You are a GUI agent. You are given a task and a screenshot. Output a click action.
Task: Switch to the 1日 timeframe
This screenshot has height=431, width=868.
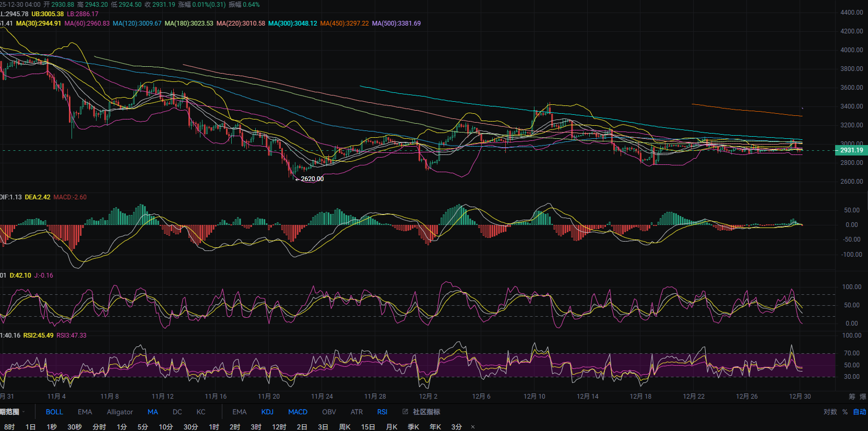coord(31,427)
